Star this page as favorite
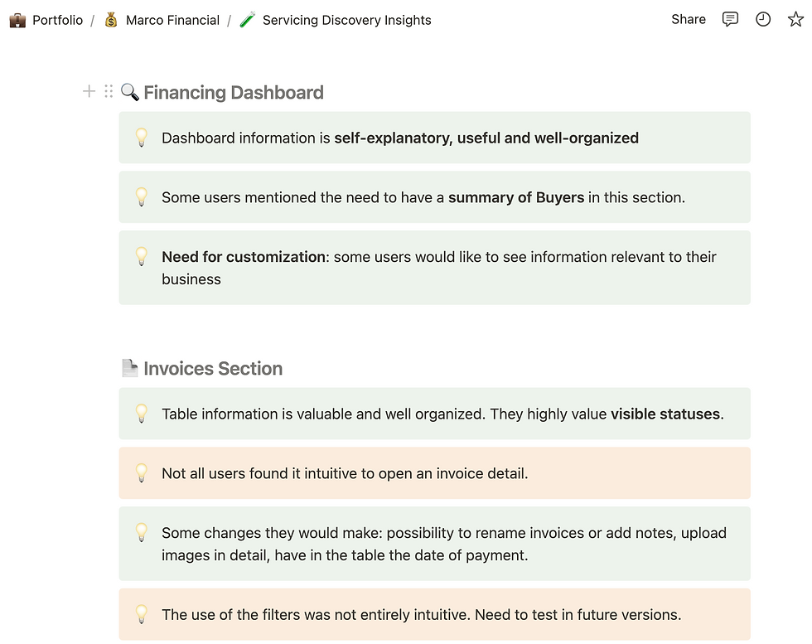 pyautogui.click(x=795, y=19)
